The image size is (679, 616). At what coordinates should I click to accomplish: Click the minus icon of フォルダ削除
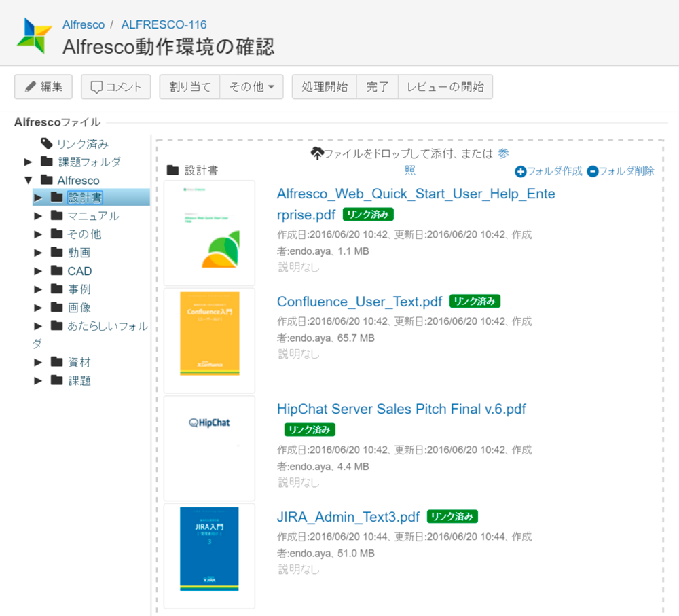(x=592, y=172)
